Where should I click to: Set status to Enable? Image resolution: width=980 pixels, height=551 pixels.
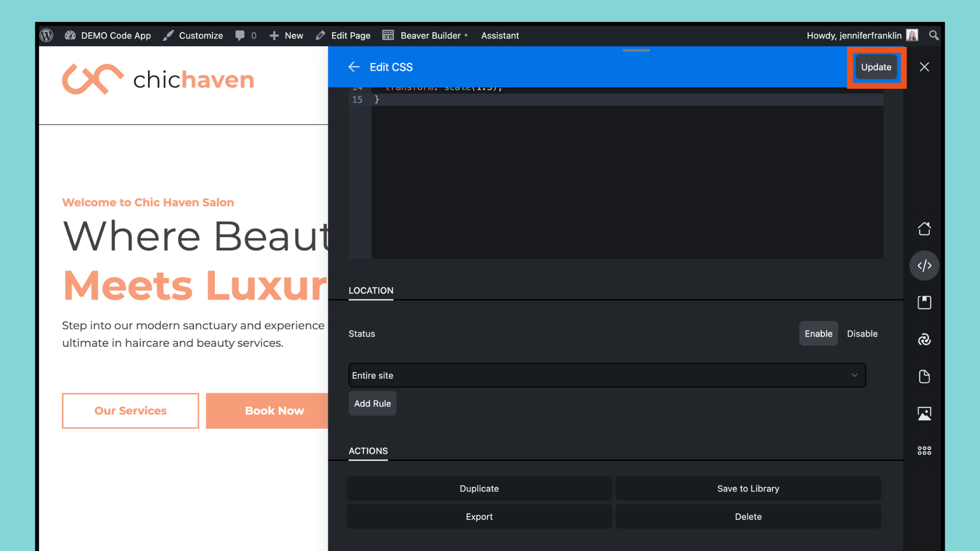(818, 334)
